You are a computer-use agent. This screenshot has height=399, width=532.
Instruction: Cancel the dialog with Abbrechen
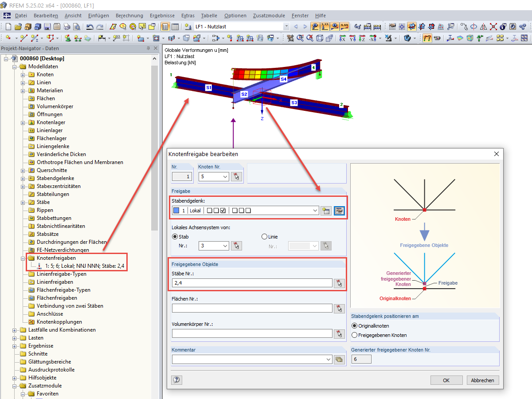click(483, 380)
